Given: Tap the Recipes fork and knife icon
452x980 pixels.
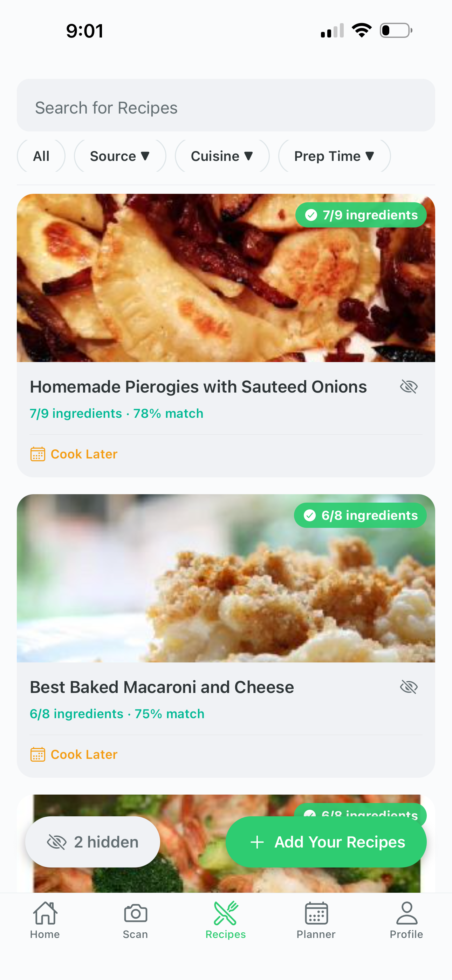Looking at the screenshot, I should click(x=226, y=913).
